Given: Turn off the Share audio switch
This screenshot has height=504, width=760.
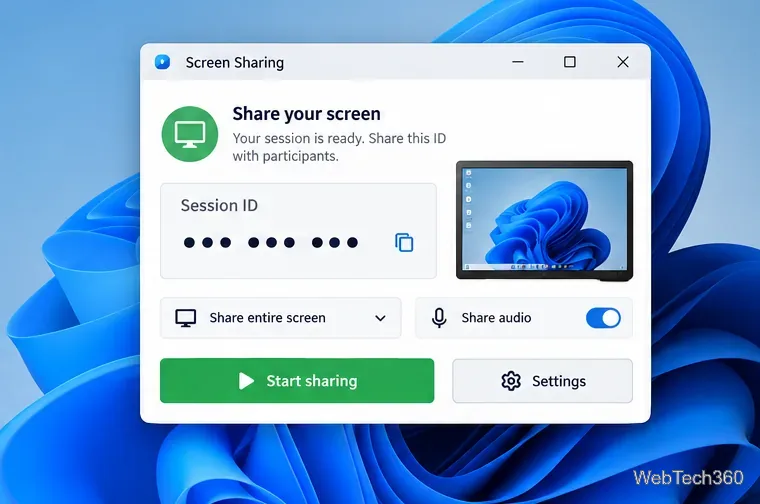Looking at the screenshot, I should click(603, 318).
